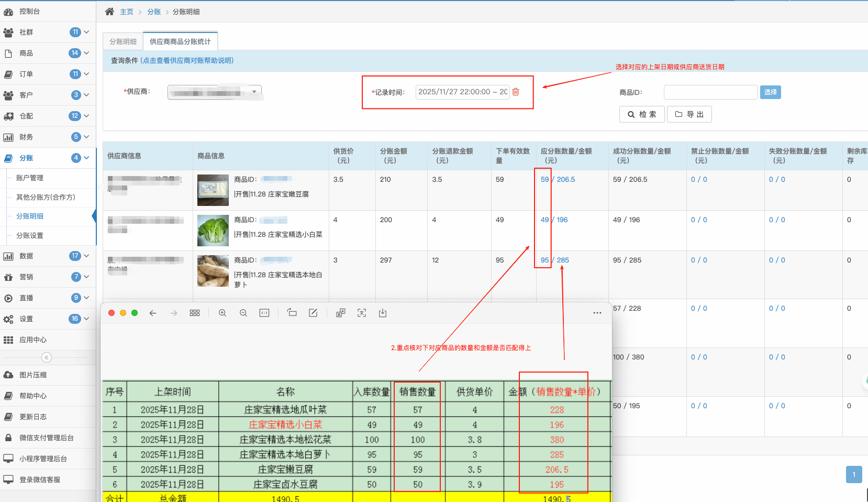Click inside the 商品ID input field

710,92
